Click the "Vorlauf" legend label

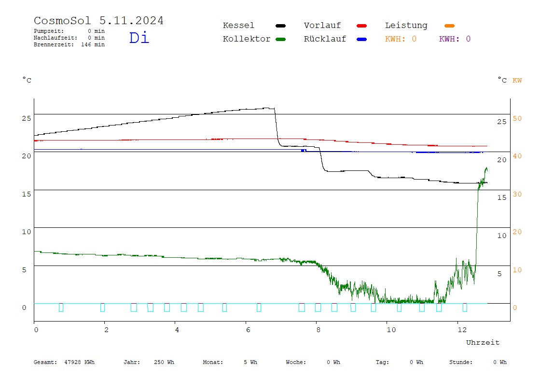pyautogui.click(x=322, y=26)
